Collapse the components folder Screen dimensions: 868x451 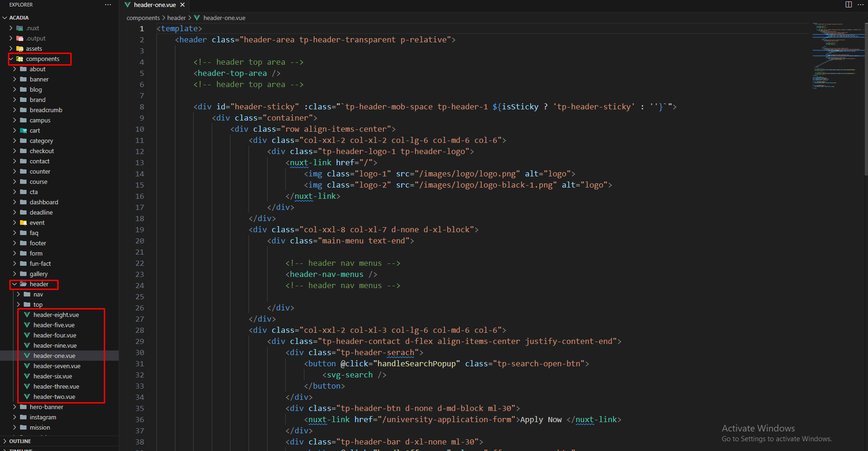(11, 59)
